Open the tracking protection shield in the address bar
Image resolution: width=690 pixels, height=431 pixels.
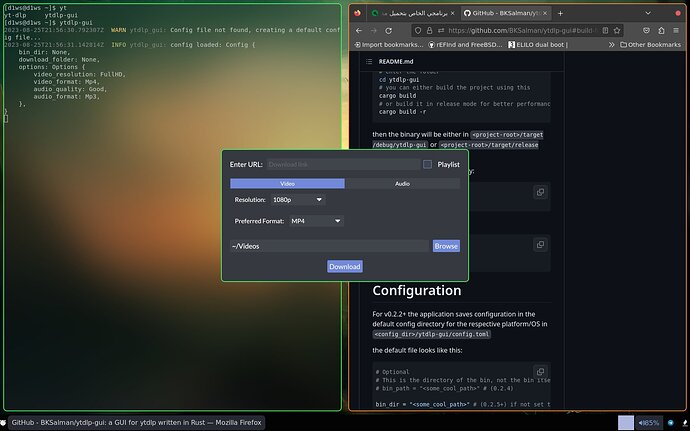coord(418,30)
